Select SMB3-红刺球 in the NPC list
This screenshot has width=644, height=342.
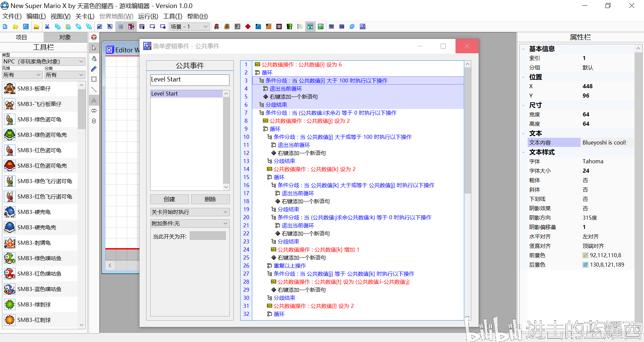tap(40, 320)
